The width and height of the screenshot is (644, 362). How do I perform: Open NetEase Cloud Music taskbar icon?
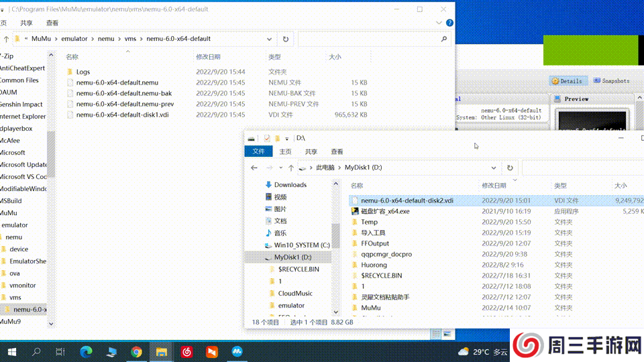pos(186,351)
